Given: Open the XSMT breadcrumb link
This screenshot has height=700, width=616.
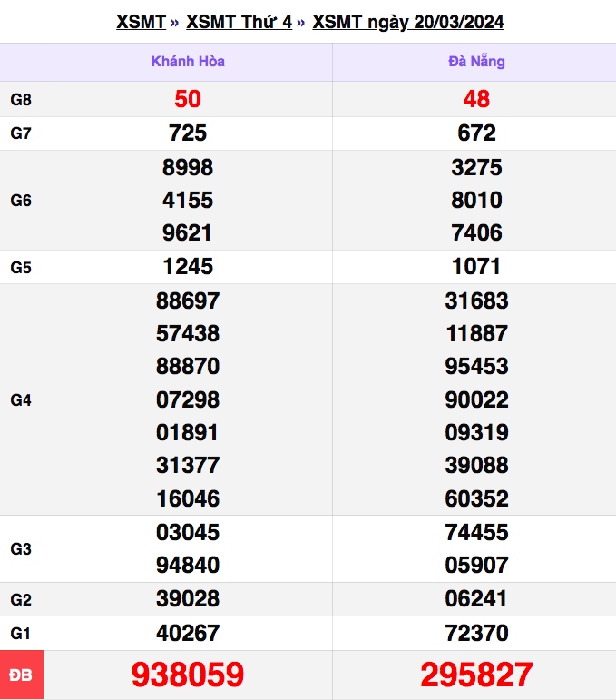Looking at the screenshot, I should (x=141, y=22).
